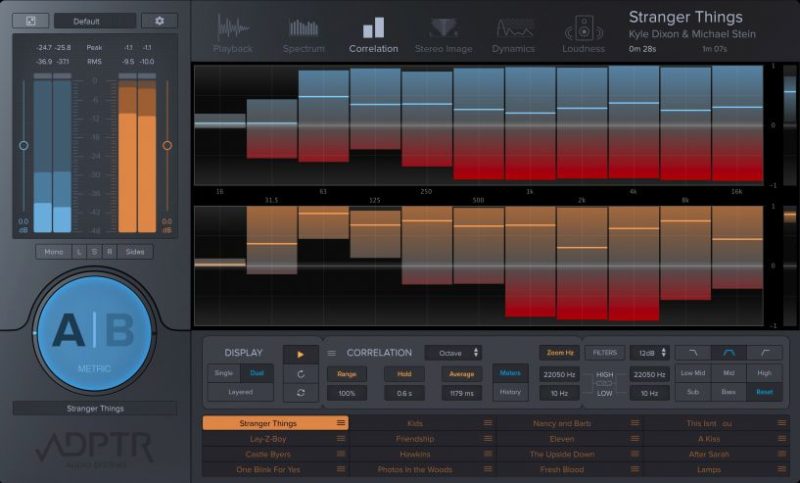Open menu icon for Lamps track
This screenshot has height=483, width=800.
[782, 469]
